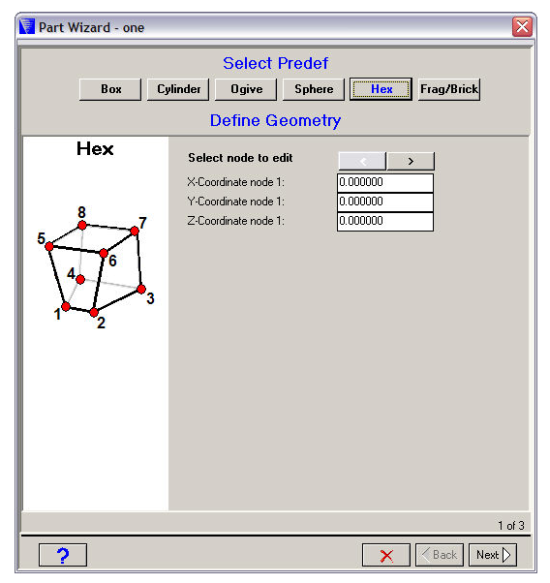Click the red X cancel button
This screenshot has height=583, width=550.
coord(386,555)
